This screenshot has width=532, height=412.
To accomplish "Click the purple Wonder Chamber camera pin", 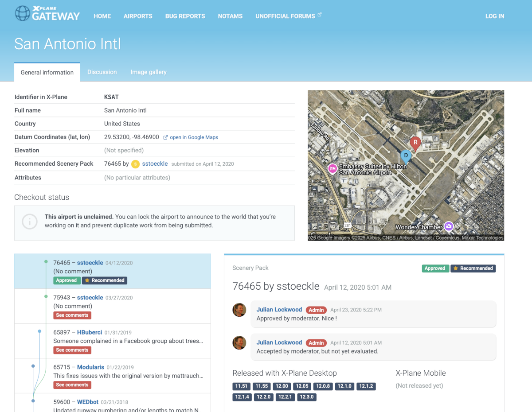I will [x=449, y=226].
